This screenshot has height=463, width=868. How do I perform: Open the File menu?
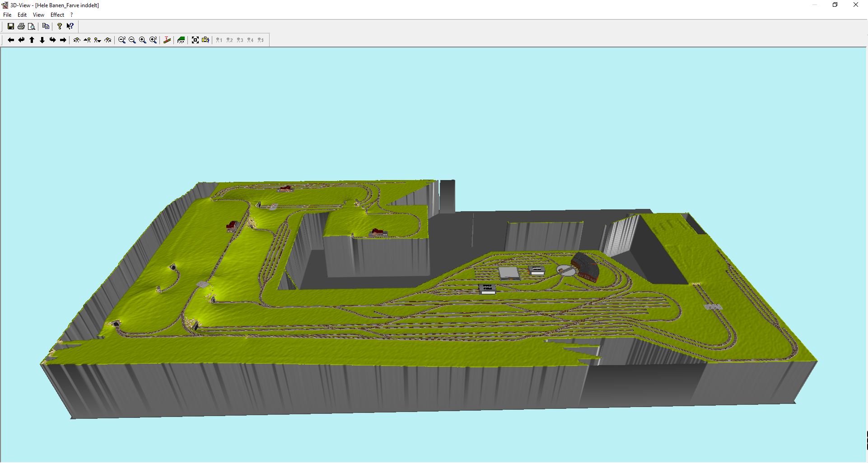pos(7,15)
